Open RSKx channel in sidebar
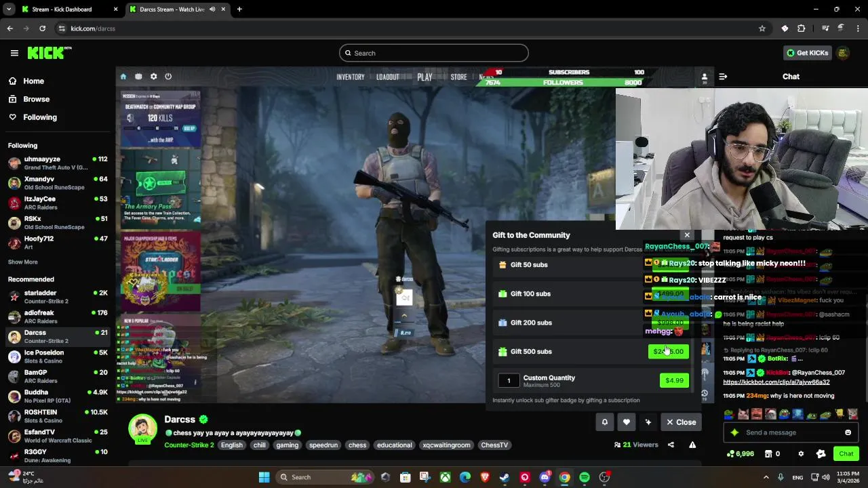Viewport: 868px width, 488px height. (58, 223)
